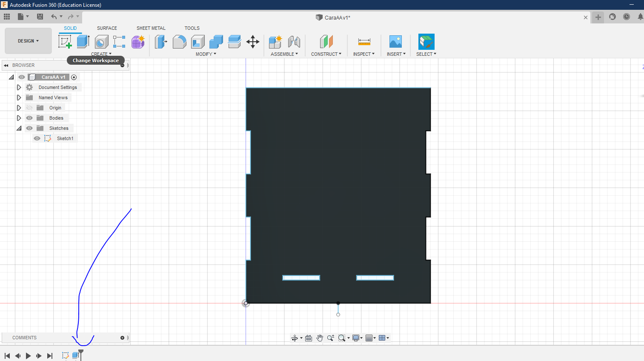Expand the Document Settings node
Viewport: 644px width, 361px height.
19,87
